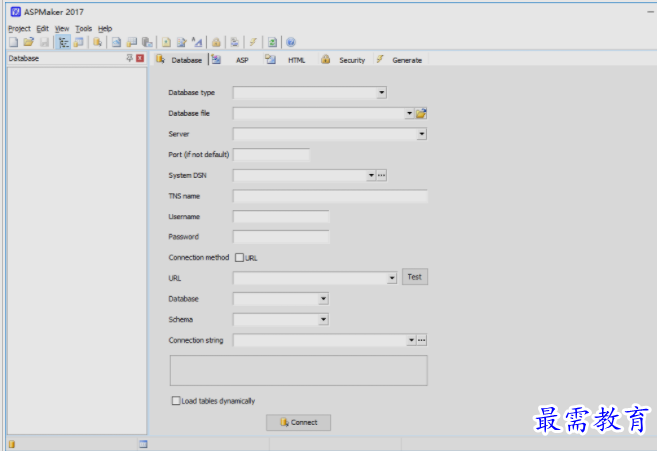
Task: Click the large text box below Connection string
Action: point(299,371)
